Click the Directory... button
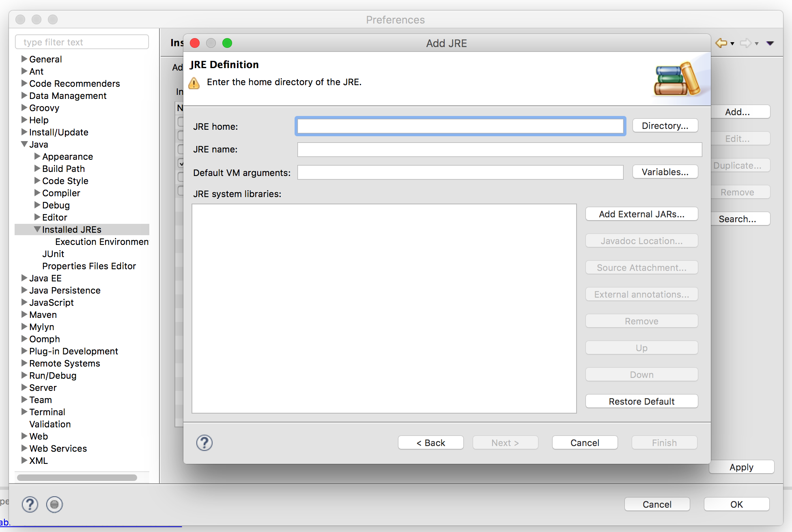The image size is (792, 532). [x=665, y=126]
